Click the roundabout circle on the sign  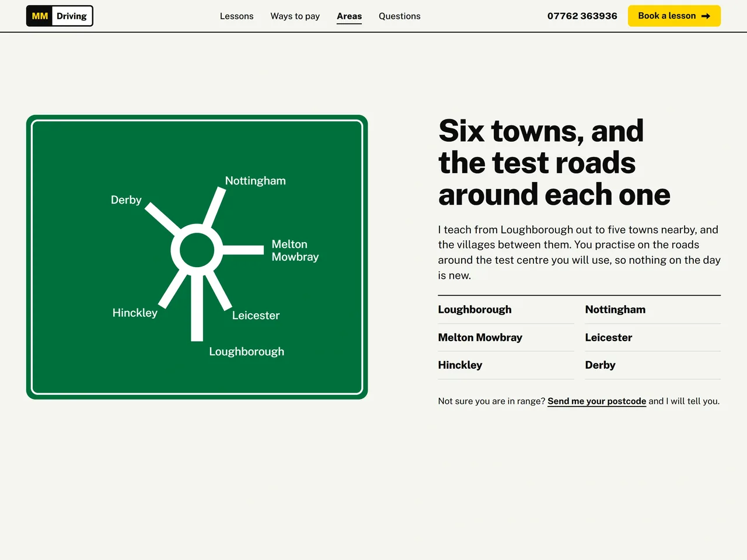(x=197, y=250)
